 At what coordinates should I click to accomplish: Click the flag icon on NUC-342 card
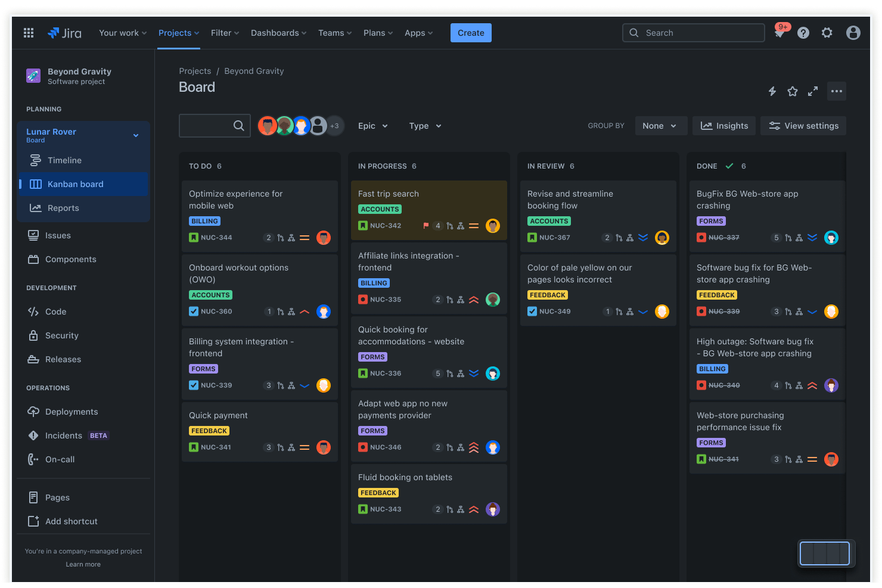tap(426, 226)
